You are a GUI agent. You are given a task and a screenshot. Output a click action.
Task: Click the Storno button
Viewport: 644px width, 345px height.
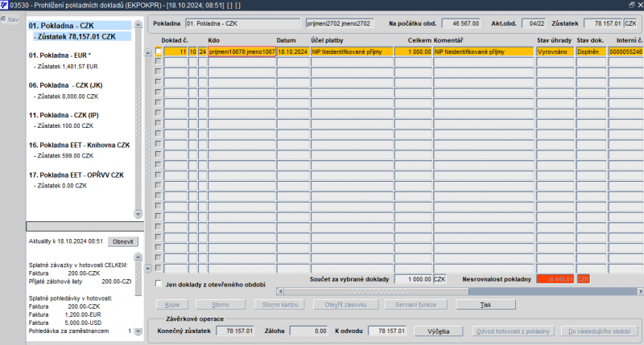pos(221,305)
